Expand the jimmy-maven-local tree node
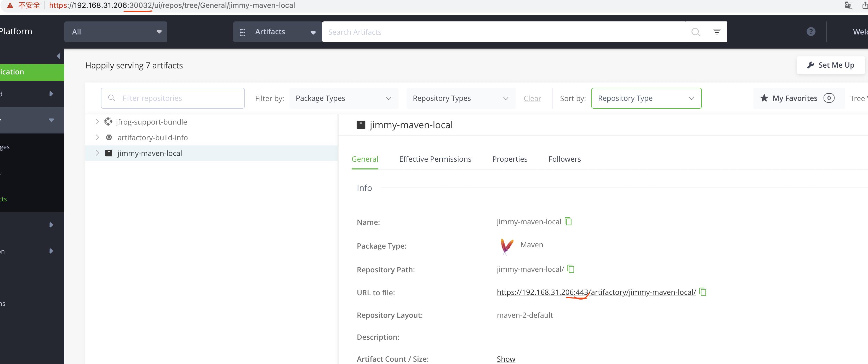This screenshot has width=868, height=364. click(x=97, y=153)
